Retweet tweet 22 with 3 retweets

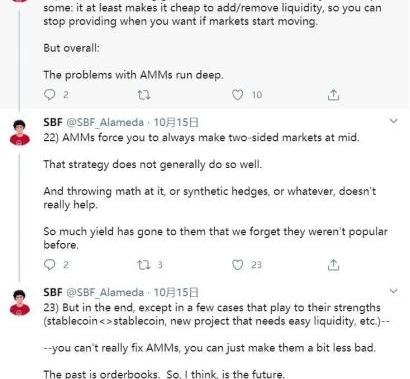144,265
